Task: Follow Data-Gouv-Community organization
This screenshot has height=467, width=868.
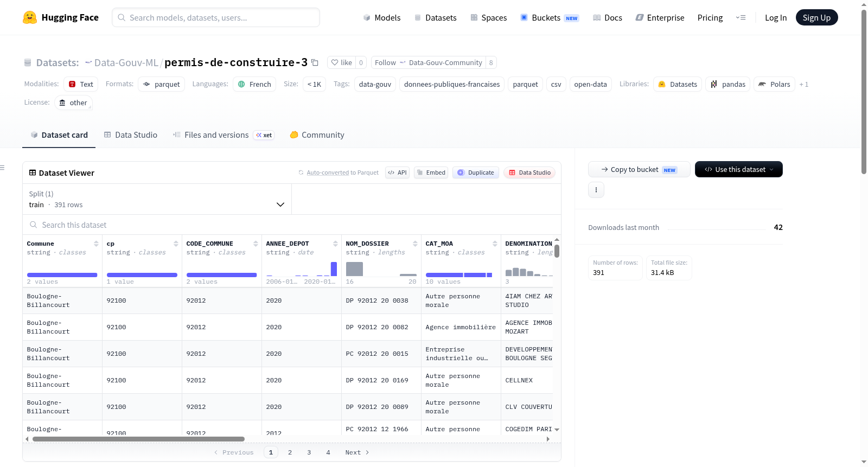Action: pyautogui.click(x=429, y=62)
